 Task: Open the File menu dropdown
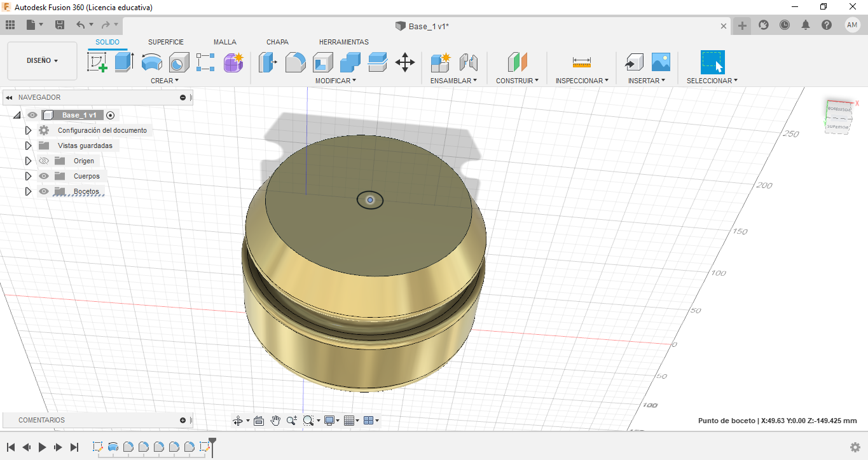(x=34, y=25)
